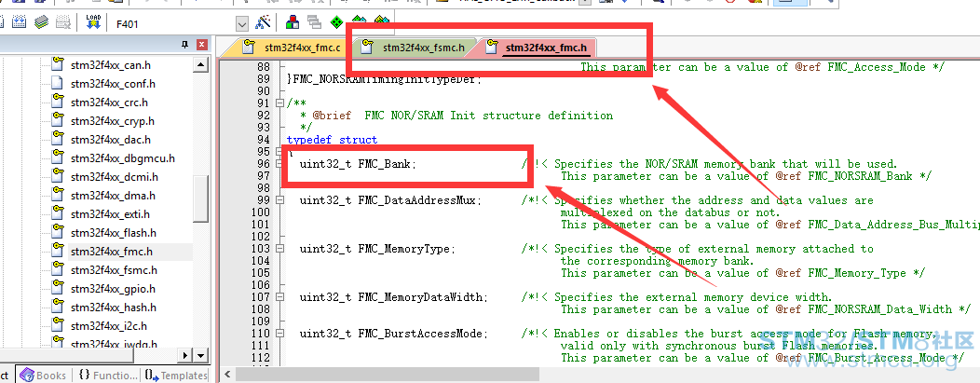Select stm32f4xx_dma.h in project tree
This screenshot has height=383, width=980.
(112, 196)
